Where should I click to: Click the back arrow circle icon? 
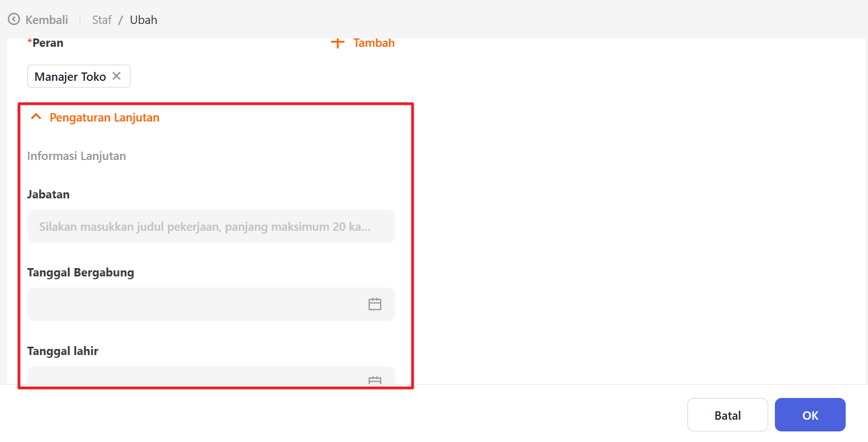pos(14,20)
